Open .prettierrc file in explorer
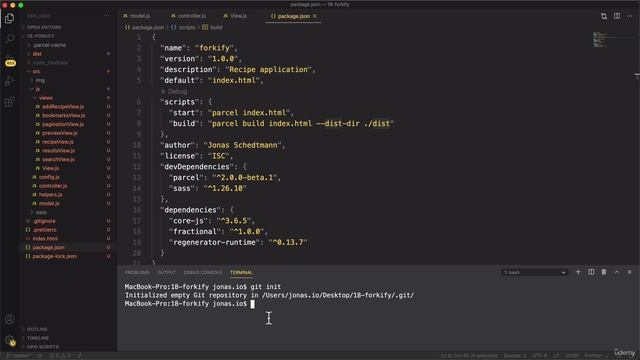Image resolution: width=640 pixels, height=360 pixels. (44, 230)
